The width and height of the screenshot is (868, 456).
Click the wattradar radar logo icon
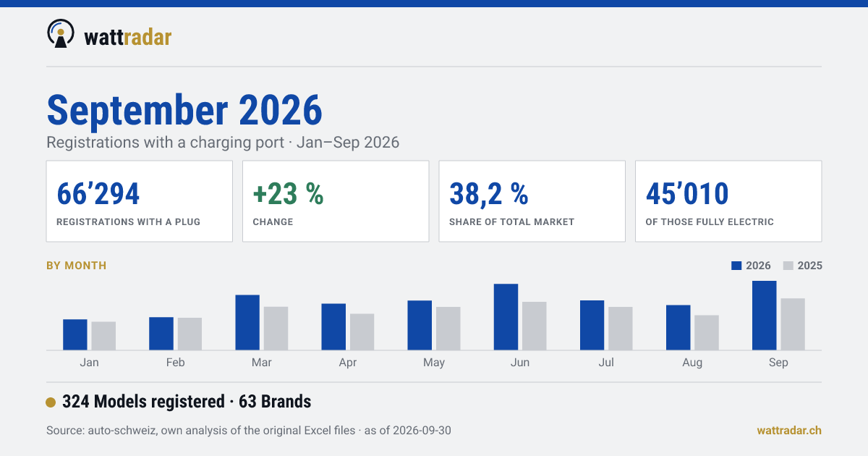pyautogui.click(x=61, y=33)
